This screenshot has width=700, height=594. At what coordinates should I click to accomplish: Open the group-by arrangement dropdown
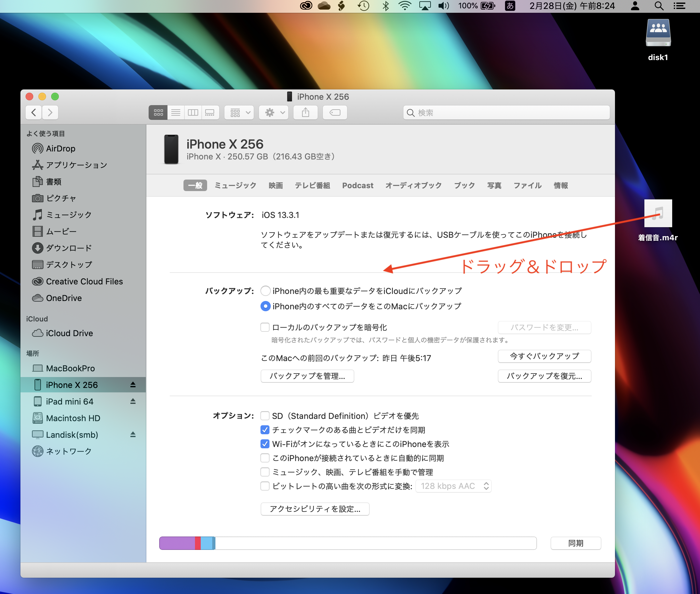point(239,112)
